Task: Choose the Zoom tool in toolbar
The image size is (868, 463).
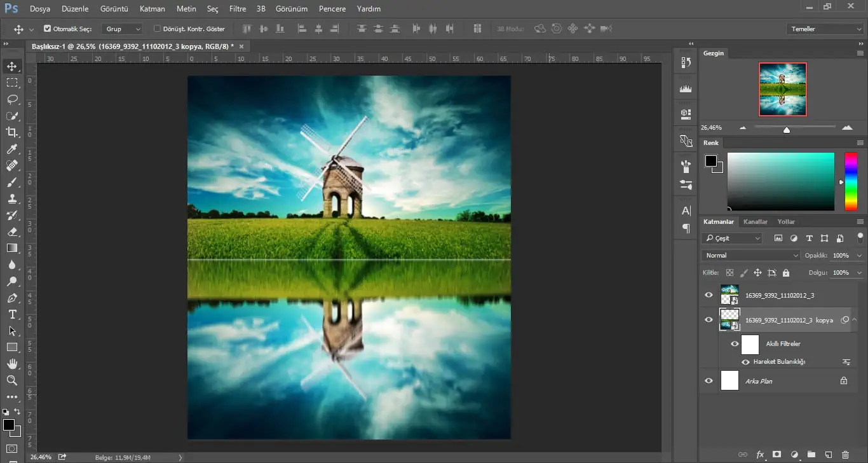Action: [12, 380]
